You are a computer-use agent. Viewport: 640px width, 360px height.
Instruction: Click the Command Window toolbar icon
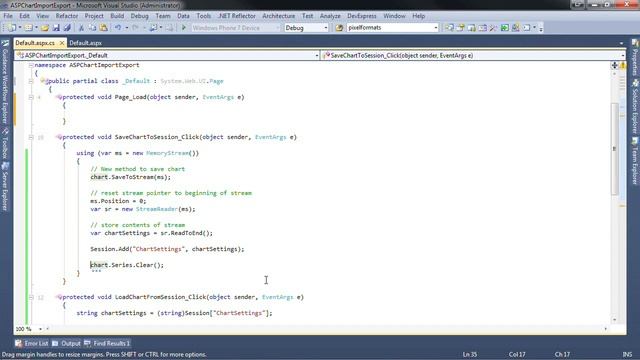coord(527,28)
